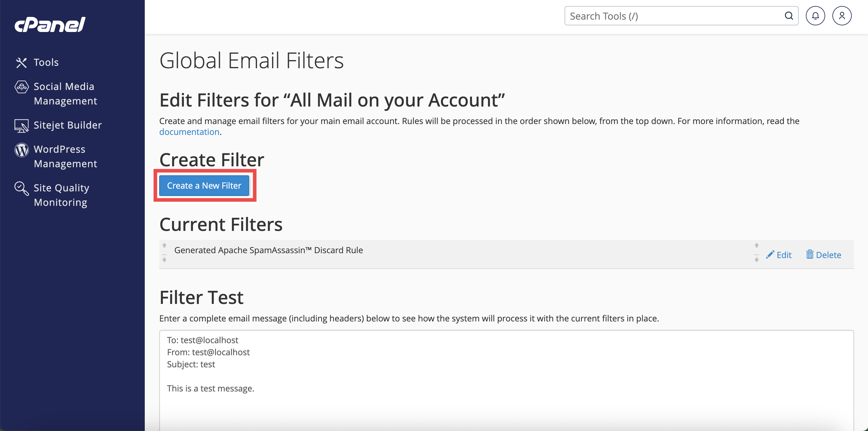Image resolution: width=868 pixels, height=431 pixels.
Task: Open the user account icon menu
Action: coord(842,16)
